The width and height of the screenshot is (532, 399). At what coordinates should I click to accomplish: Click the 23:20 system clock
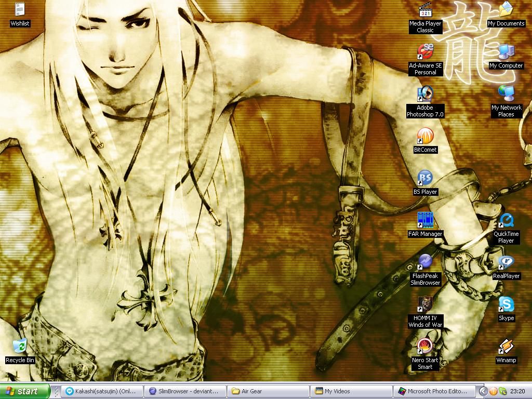click(x=517, y=392)
